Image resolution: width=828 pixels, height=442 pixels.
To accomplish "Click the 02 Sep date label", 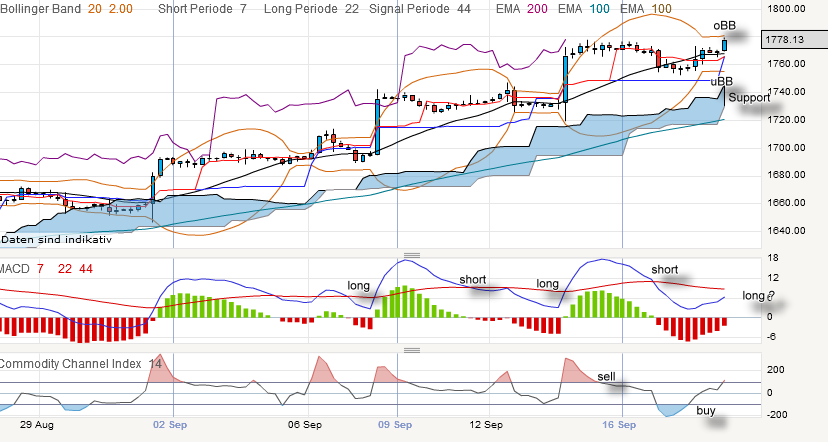I will (x=170, y=425).
